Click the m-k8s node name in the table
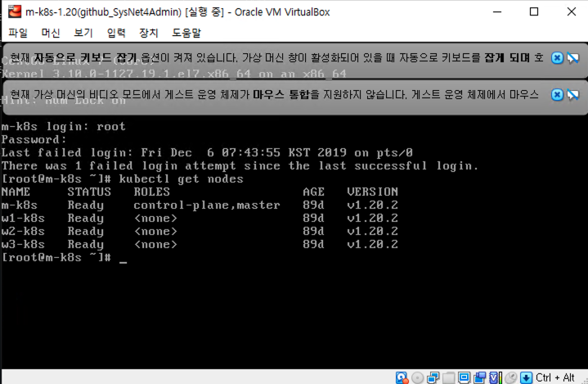The width and height of the screenshot is (588, 384). tap(19, 206)
